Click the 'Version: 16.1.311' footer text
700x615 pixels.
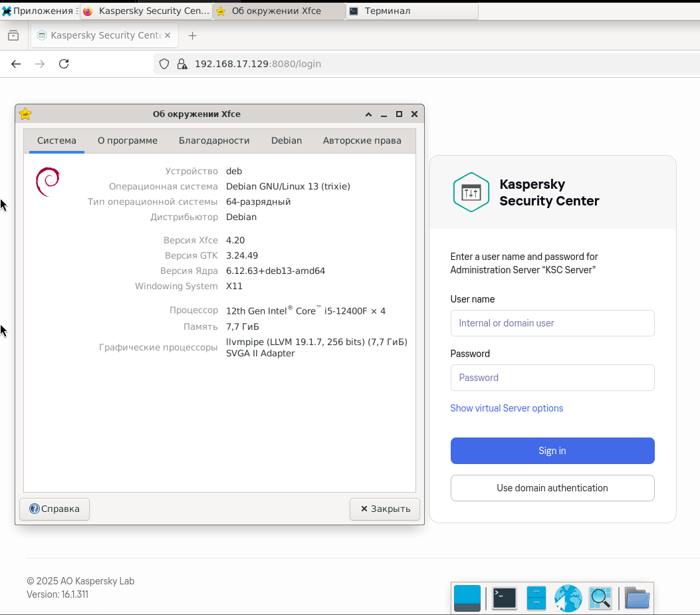[x=58, y=594]
